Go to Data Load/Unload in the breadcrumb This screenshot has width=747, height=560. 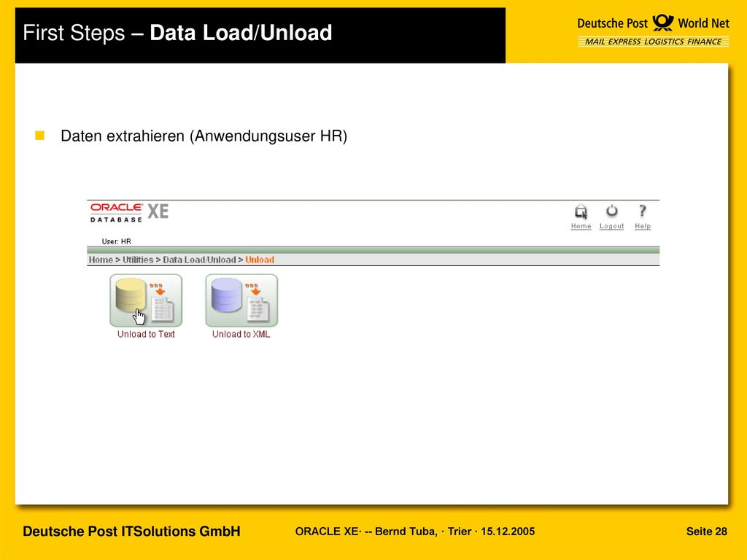click(x=199, y=260)
